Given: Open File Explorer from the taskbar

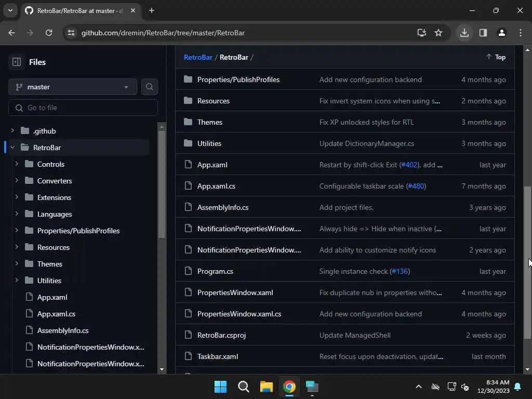Looking at the screenshot, I should 267,387.
